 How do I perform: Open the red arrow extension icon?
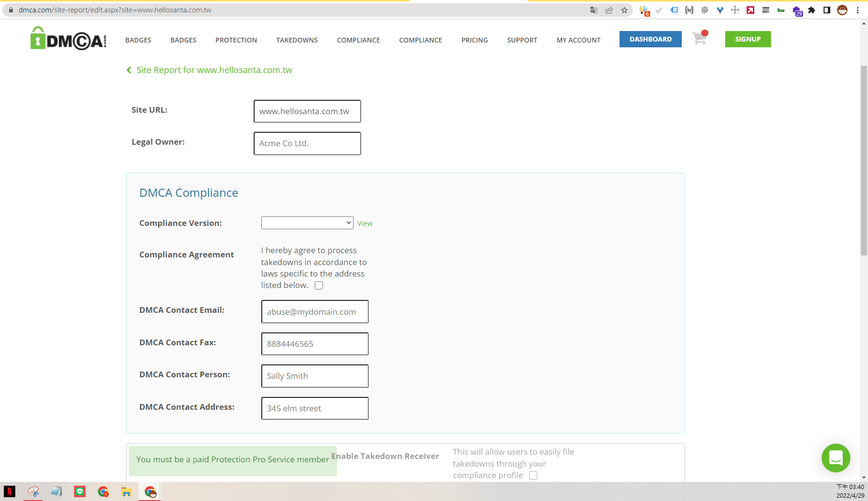750,10
